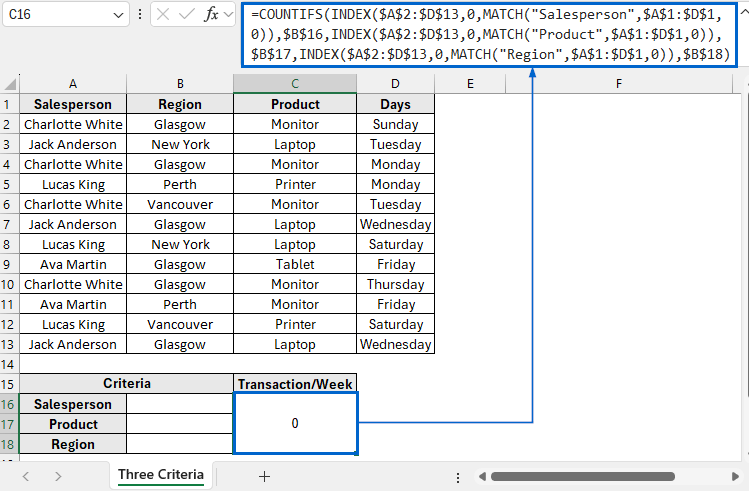Select the Days header cell
Image resolution: width=749 pixels, height=491 pixels.
tap(395, 104)
